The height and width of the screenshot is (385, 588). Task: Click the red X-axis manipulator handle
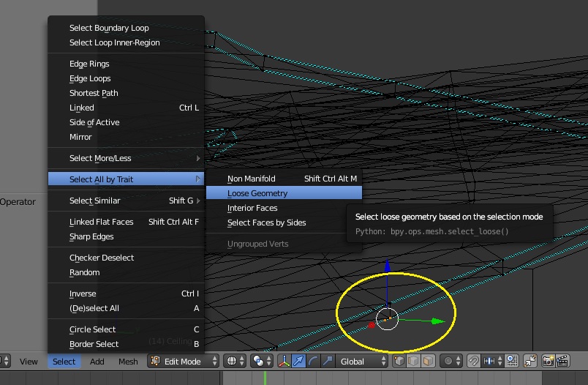[372, 325]
